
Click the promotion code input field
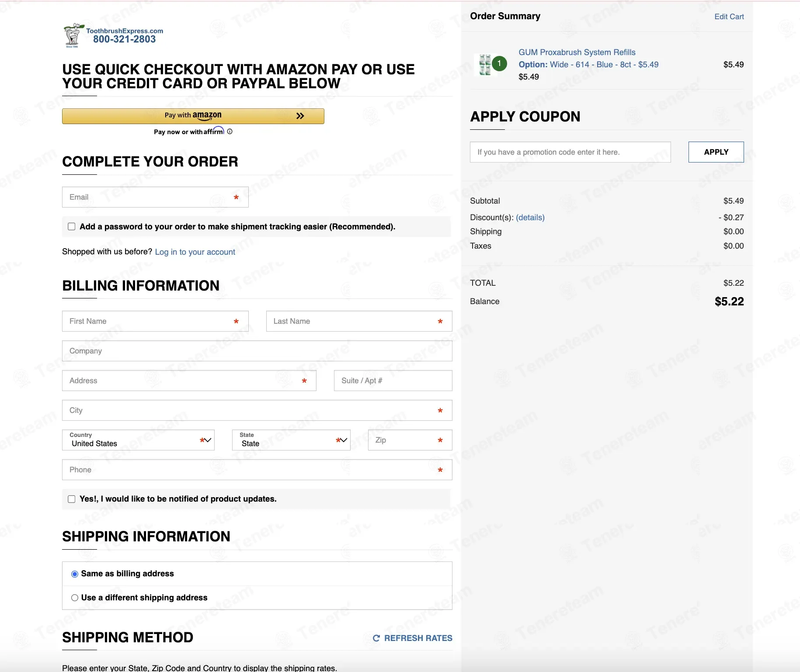570,152
